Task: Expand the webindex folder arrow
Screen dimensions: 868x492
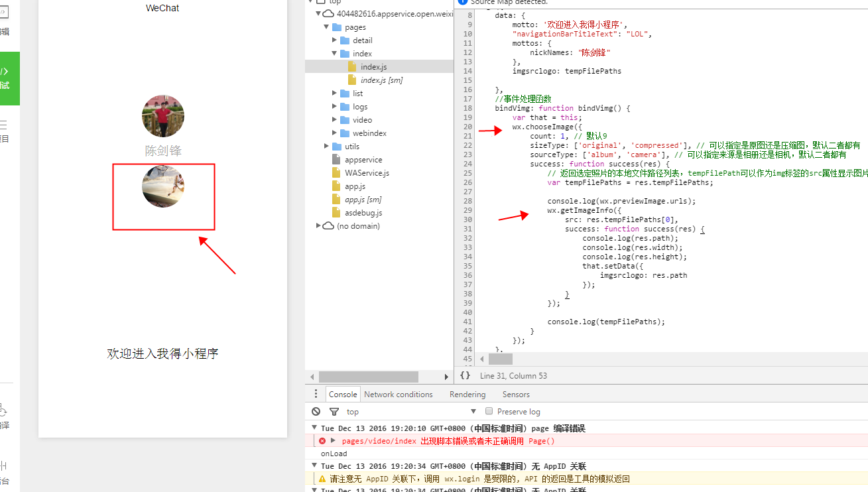Action: click(335, 133)
